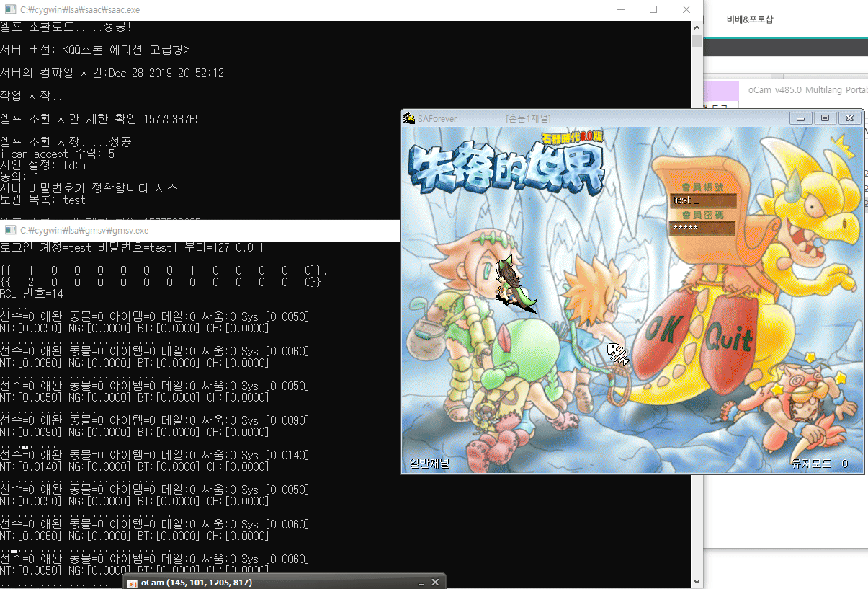868x589 pixels.
Task: Click the RCL 번호=14 line
Action: point(32,293)
